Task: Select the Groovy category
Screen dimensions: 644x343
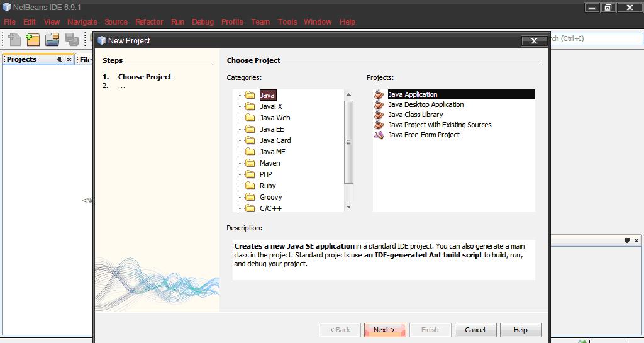Action: click(271, 197)
